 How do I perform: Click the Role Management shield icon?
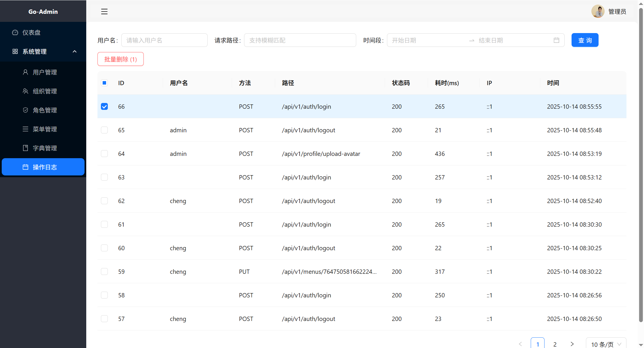point(25,110)
